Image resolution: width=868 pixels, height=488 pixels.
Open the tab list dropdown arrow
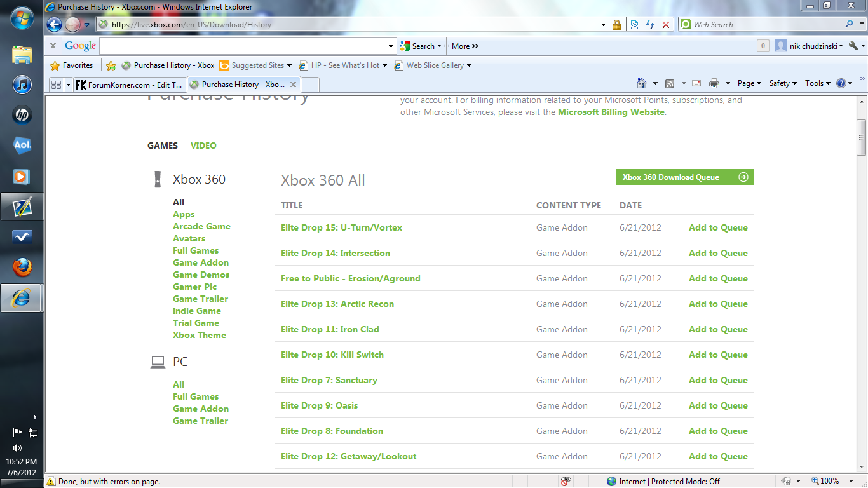coord(68,85)
